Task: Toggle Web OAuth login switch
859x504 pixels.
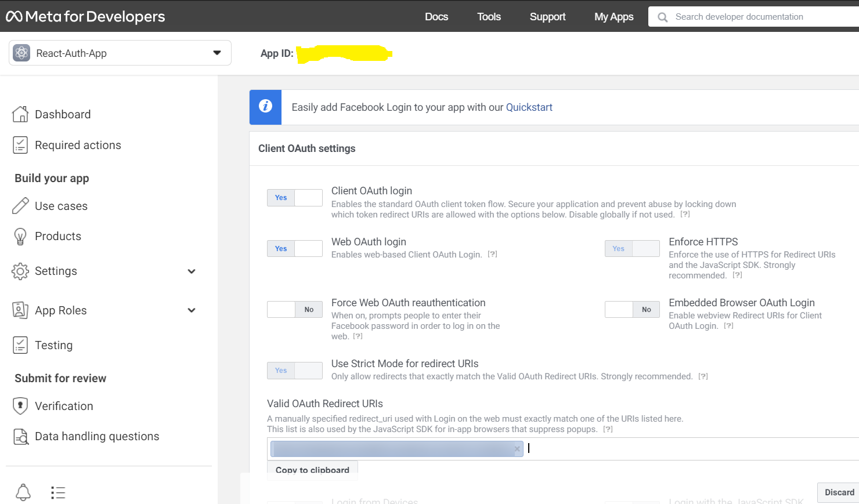Action: pyautogui.click(x=295, y=249)
